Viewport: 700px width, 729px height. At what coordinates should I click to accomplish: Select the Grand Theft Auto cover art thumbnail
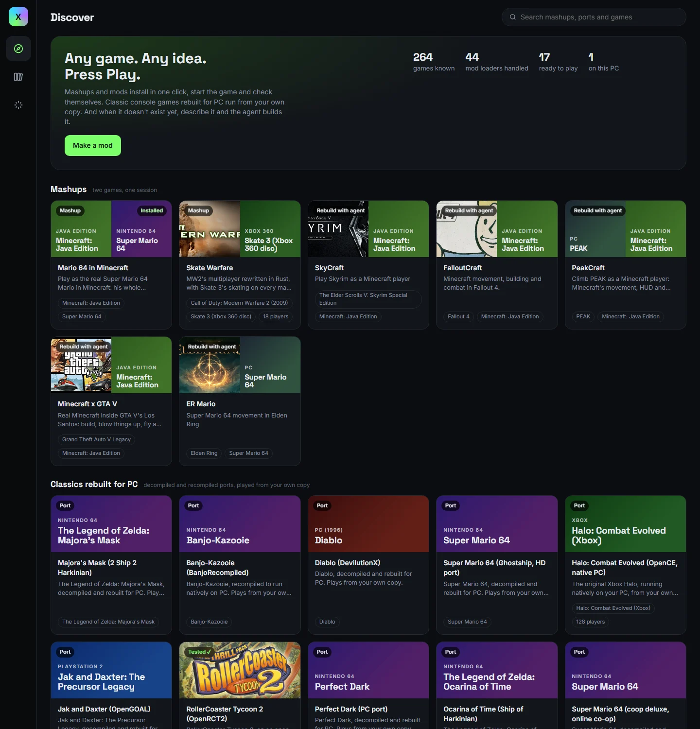[81, 365]
